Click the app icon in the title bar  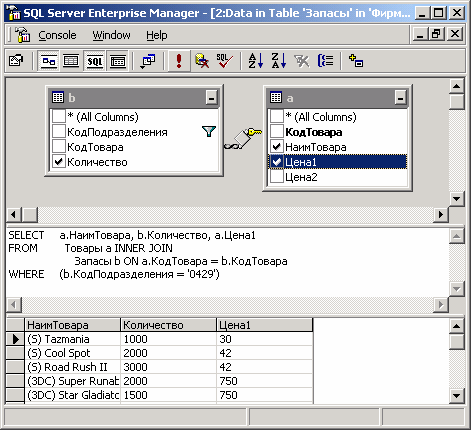(13, 13)
